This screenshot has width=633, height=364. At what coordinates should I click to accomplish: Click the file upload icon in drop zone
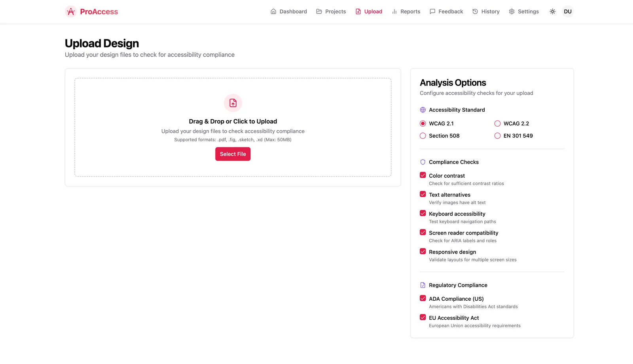coord(233,103)
